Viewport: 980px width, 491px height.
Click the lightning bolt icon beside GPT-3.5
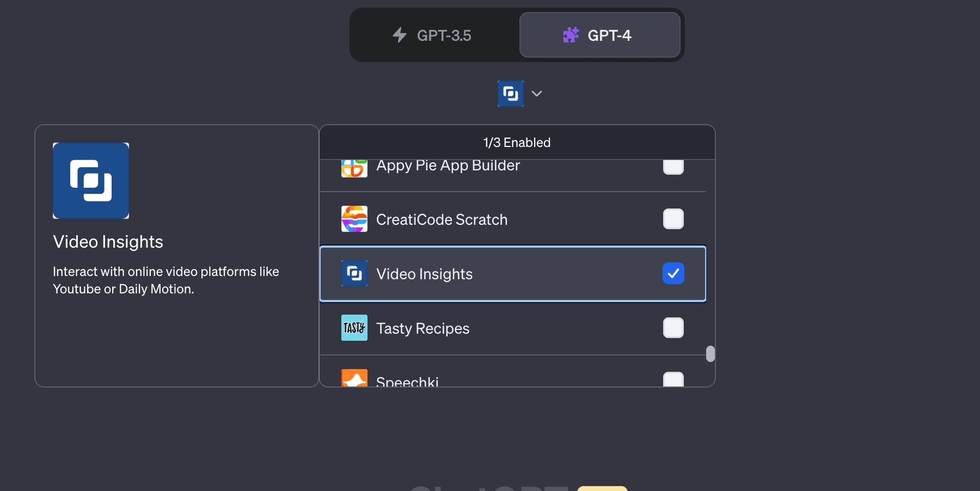coord(400,35)
